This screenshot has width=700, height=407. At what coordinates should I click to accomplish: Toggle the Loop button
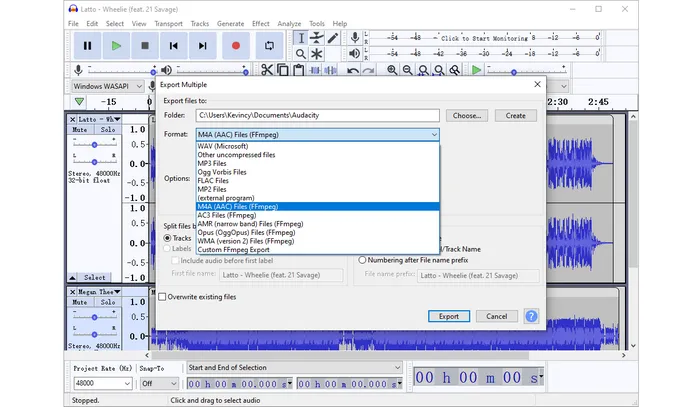tap(269, 46)
